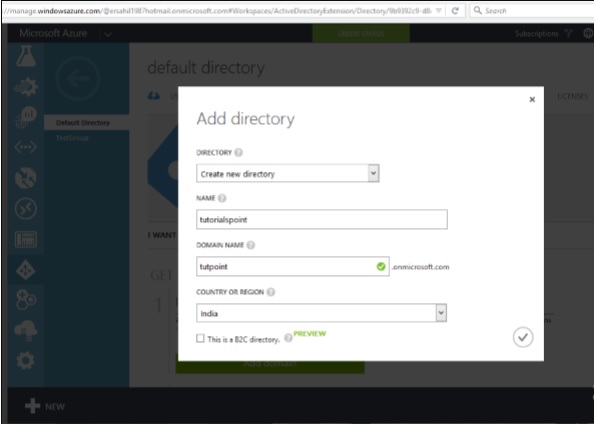The image size is (594, 424).
Task: Open the management services panel icon
Action: pyautogui.click(x=26, y=239)
